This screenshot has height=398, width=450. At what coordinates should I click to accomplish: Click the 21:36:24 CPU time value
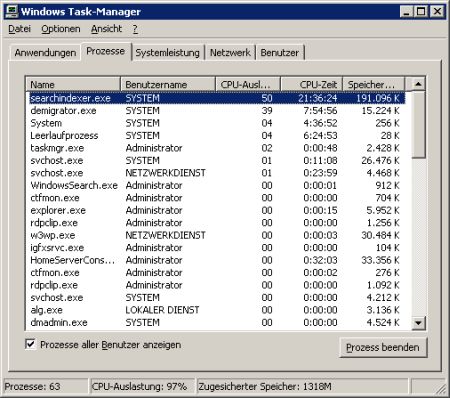pos(318,98)
